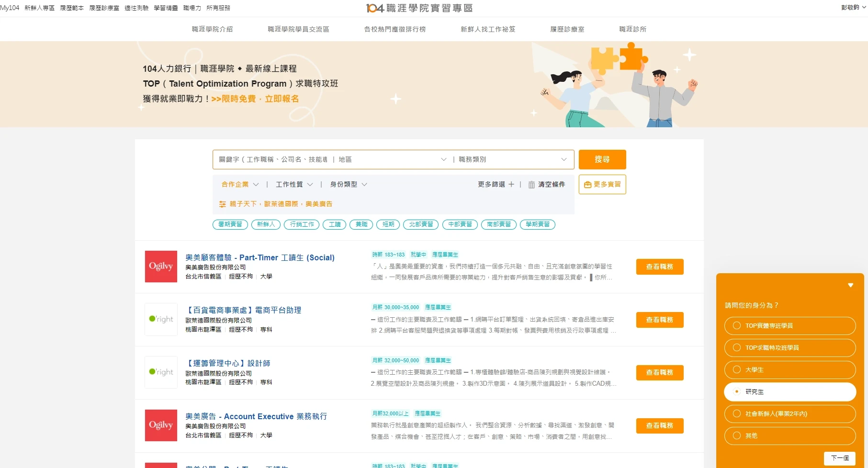The image size is (868, 468).
Task: Select the 北部實習 tag
Action: pyautogui.click(x=421, y=224)
